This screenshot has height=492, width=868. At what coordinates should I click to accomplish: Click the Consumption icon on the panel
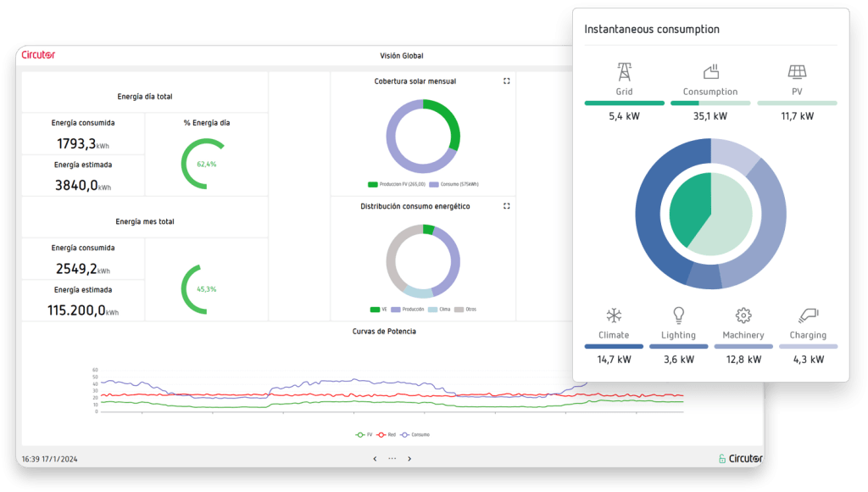click(710, 72)
